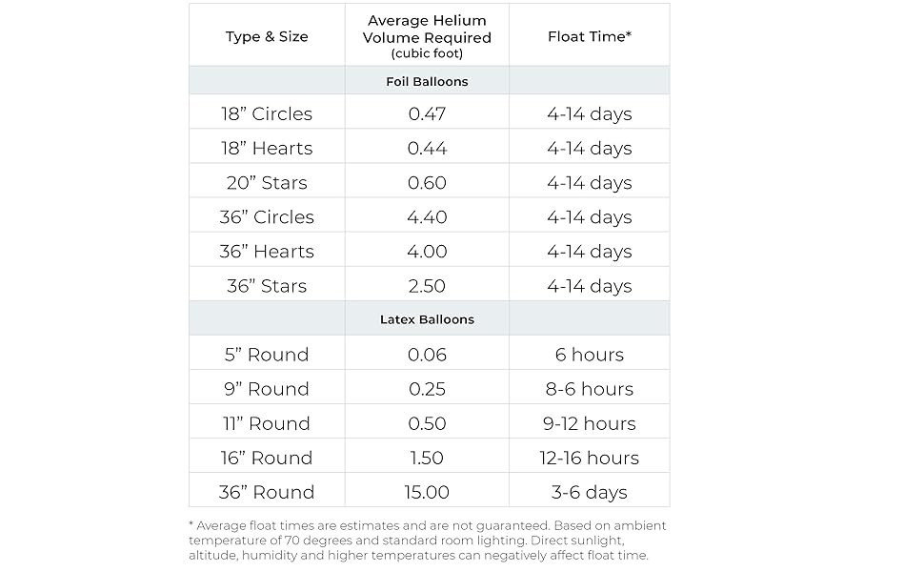
Task: Select the 18" Circles row label
Action: pos(267,113)
